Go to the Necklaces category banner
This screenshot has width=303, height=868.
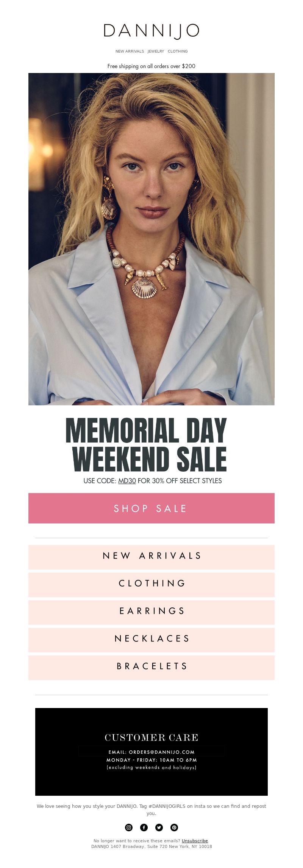(x=151, y=640)
